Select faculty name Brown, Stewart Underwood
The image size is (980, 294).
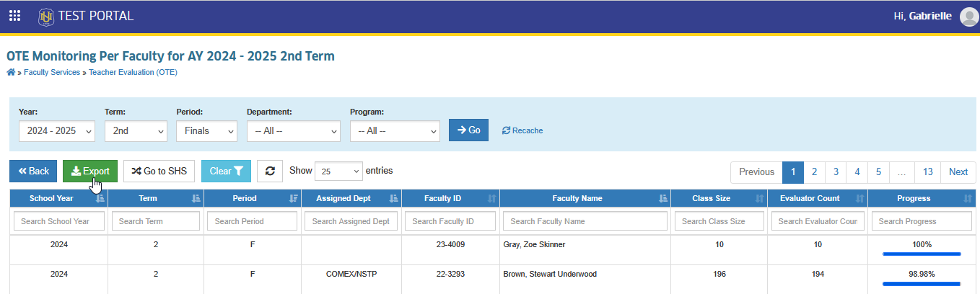550,274
